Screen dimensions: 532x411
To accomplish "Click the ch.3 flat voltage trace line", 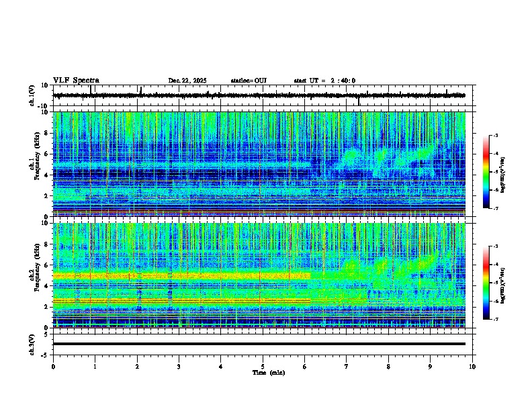I will click(259, 344).
